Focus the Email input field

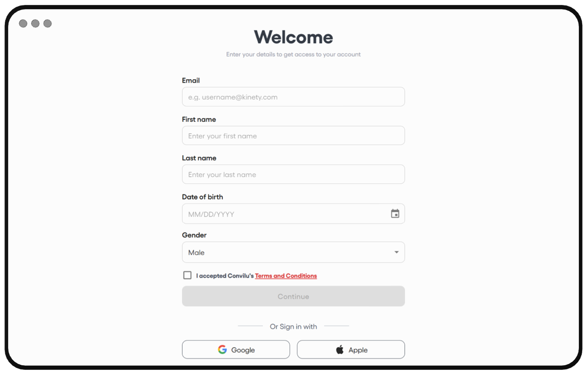[293, 97]
